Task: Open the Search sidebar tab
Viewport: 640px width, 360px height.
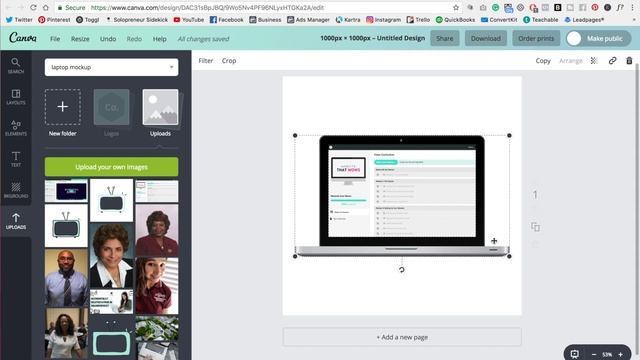Action: (x=16, y=65)
